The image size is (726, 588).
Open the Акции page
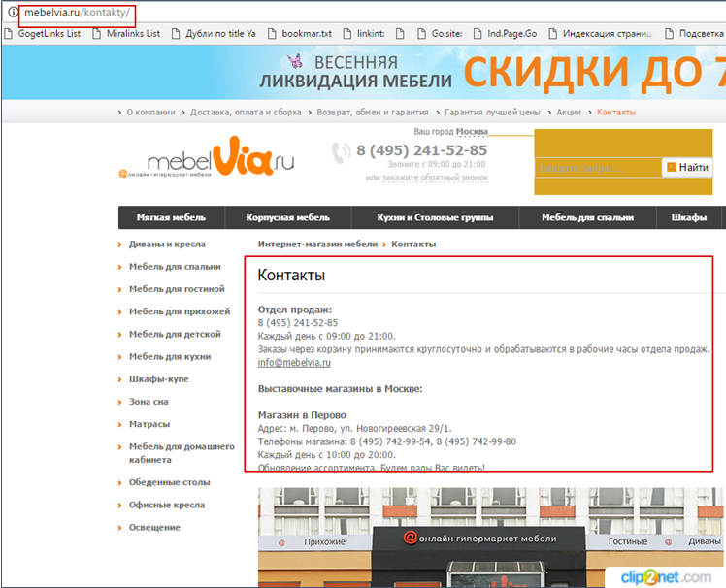tap(569, 112)
